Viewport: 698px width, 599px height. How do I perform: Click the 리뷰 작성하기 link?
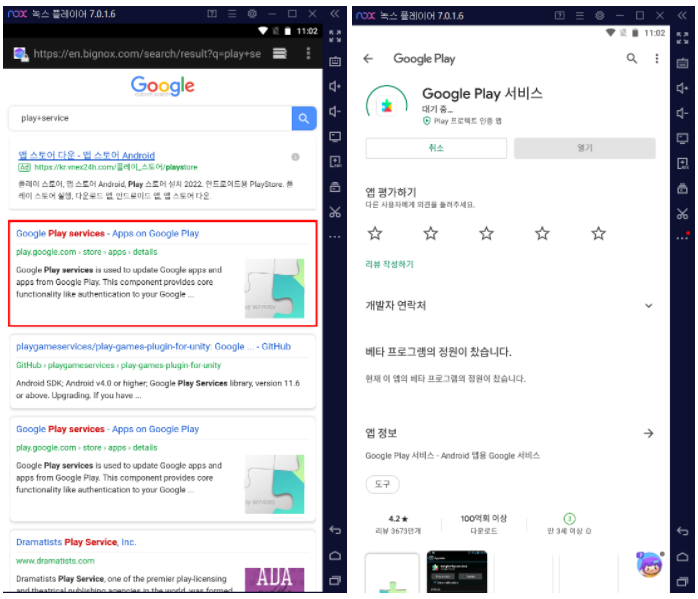(390, 264)
